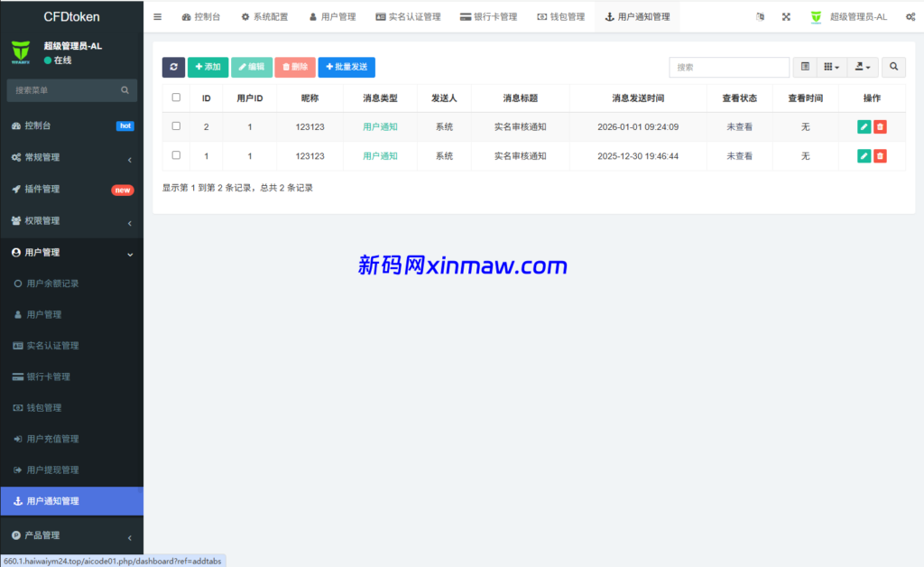
Task: Click the toolbar search input field
Action: [729, 67]
